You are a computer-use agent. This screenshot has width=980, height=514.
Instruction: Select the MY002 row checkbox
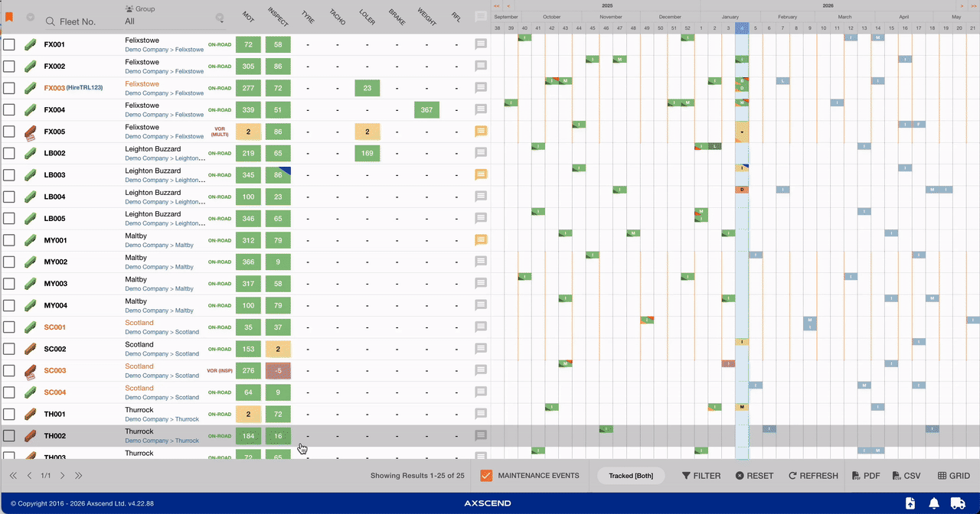pos(9,262)
